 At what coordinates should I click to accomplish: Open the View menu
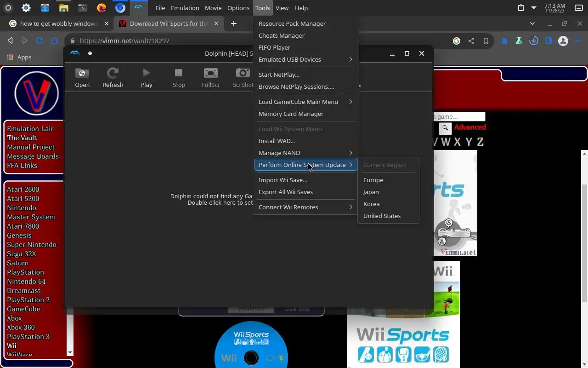(282, 8)
